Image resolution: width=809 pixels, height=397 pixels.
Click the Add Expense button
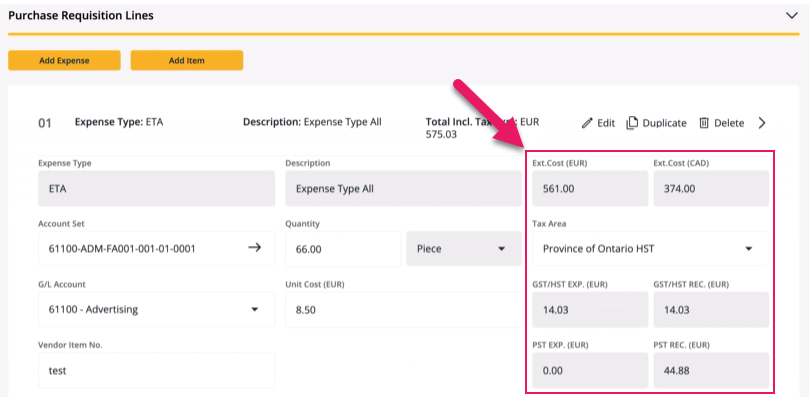pyautogui.click(x=64, y=60)
